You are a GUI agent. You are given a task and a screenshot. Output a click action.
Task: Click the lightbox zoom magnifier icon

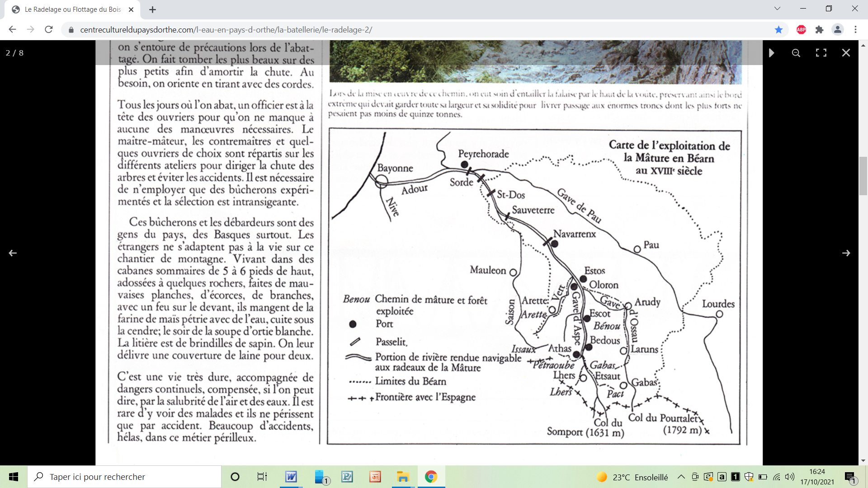(796, 53)
